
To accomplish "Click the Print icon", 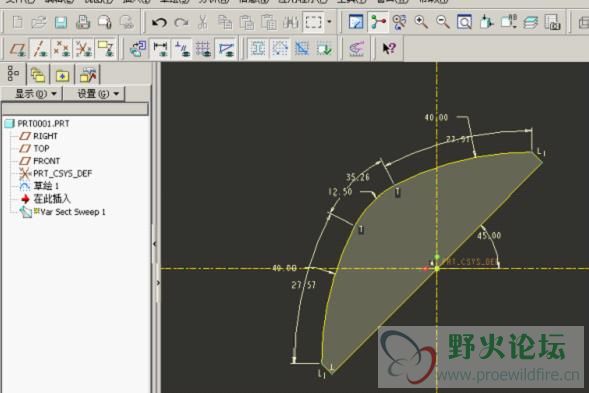I will (83, 23).
